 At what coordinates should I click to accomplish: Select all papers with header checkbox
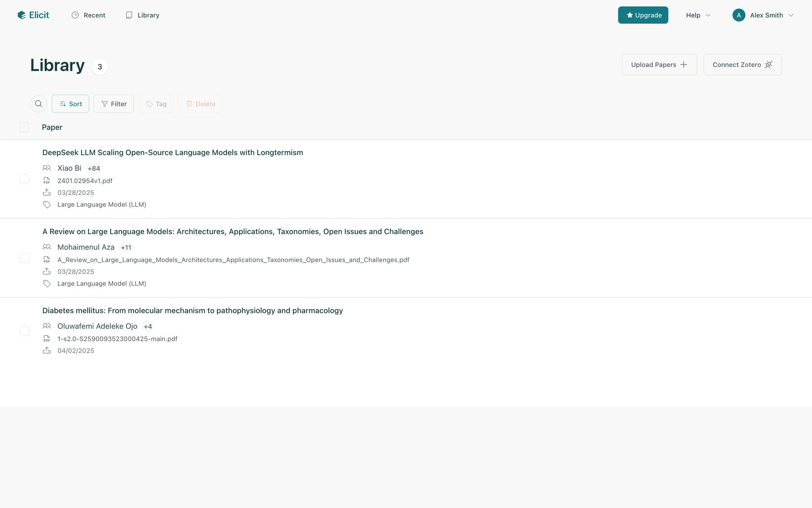pyautogui.click(x=24, y=127)
